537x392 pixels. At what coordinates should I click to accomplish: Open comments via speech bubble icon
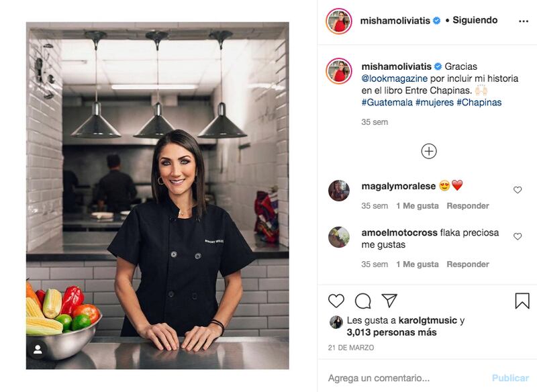(x=362, y=301)
